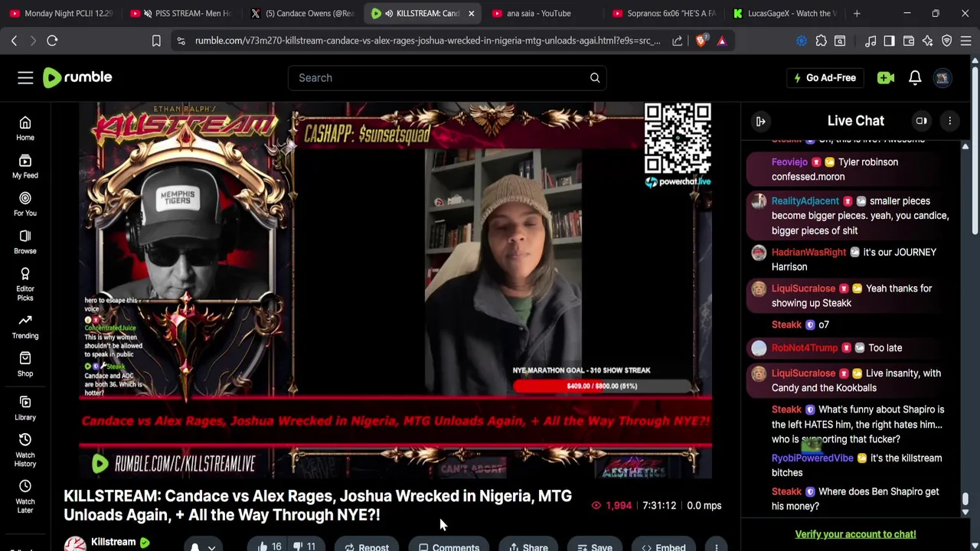The height and width of the screenshot is (551, 980).
Task: Open the user profile avatar menu
Action: point(942,77)
